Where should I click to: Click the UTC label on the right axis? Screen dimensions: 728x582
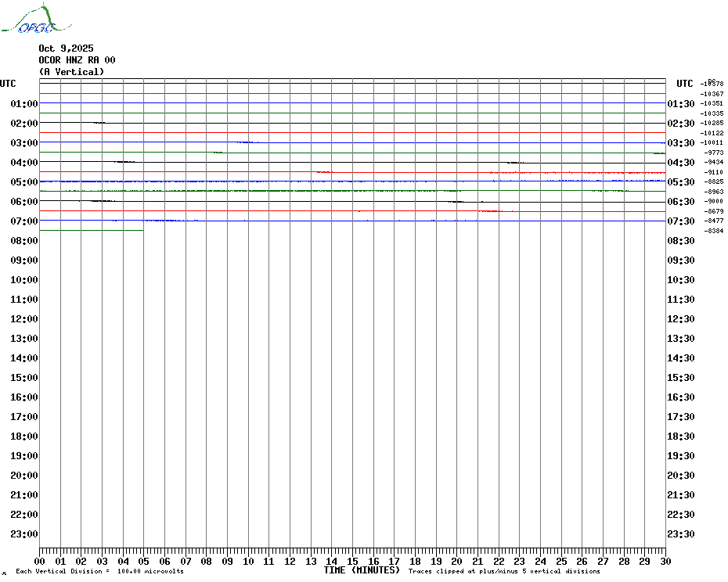tap(685, 84)
